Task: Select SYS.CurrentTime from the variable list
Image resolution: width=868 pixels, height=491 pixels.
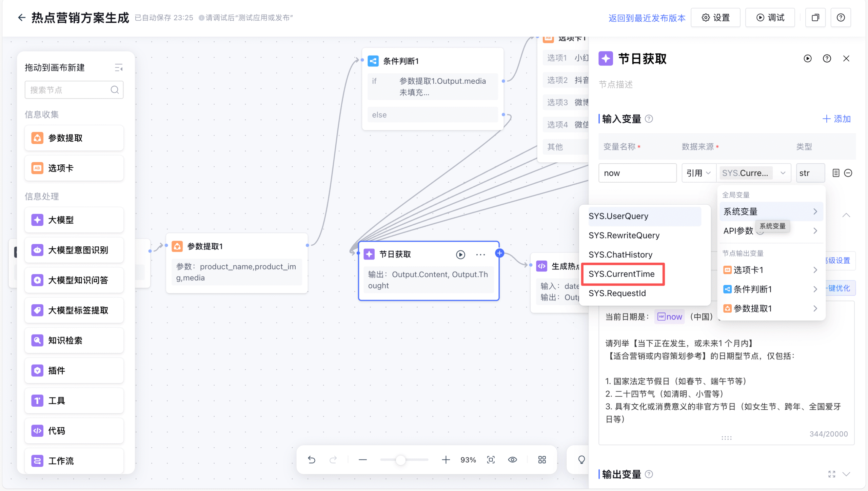Action: point(622,274)
